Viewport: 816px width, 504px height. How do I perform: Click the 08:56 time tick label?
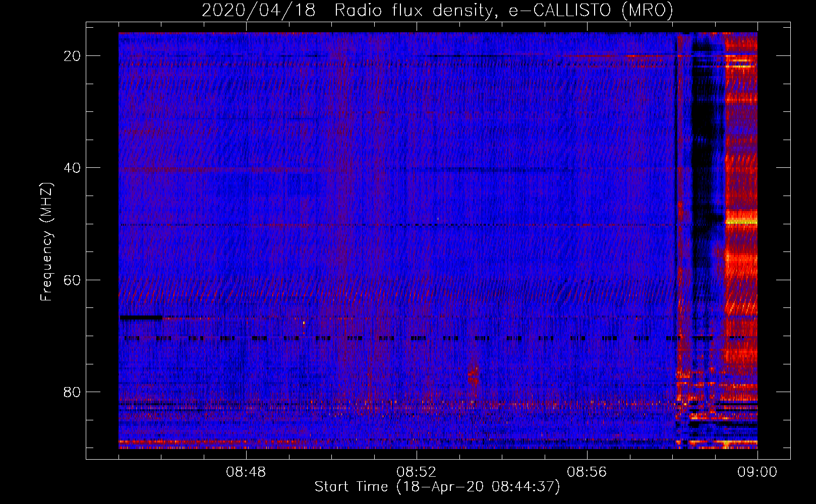point(587,472)
